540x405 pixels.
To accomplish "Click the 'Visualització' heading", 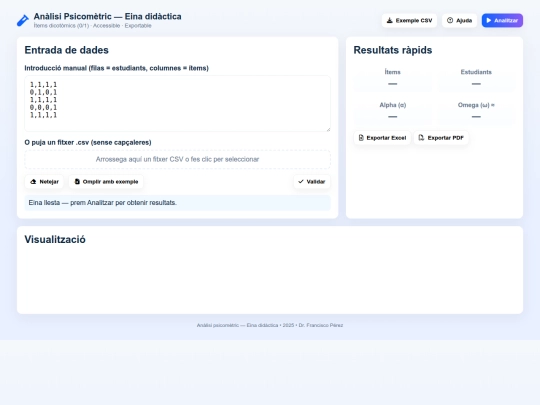I will [x=55, y=239].
